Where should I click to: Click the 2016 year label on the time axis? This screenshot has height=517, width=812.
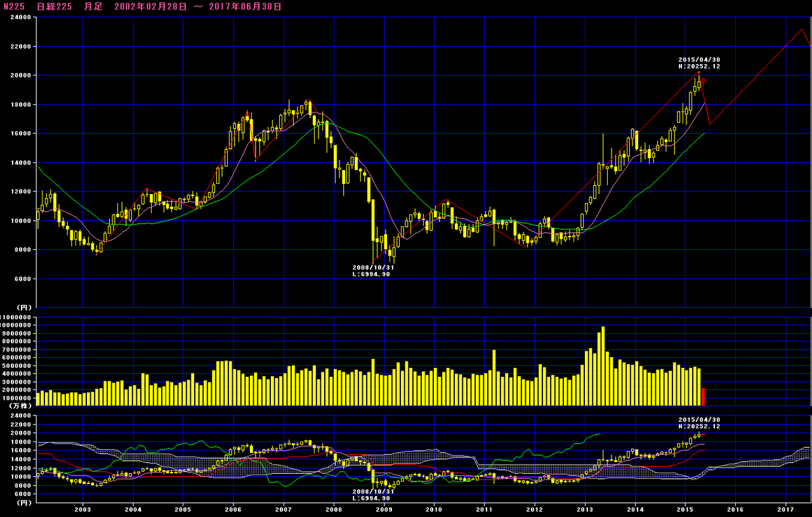[735, 509]
